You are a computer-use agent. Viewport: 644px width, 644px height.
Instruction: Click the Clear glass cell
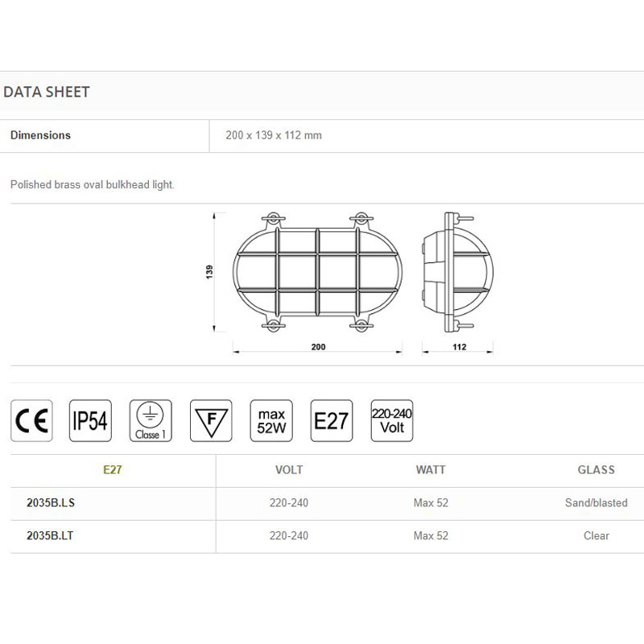pyautogui.click(x=597, y=535)
